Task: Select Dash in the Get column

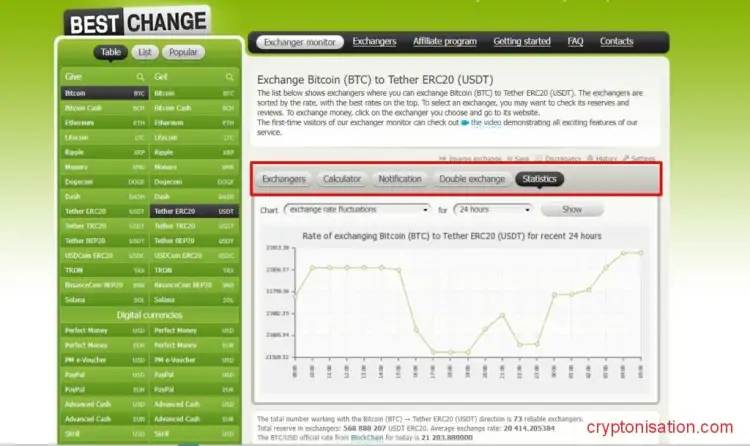Action: click(x=194, y=197)
